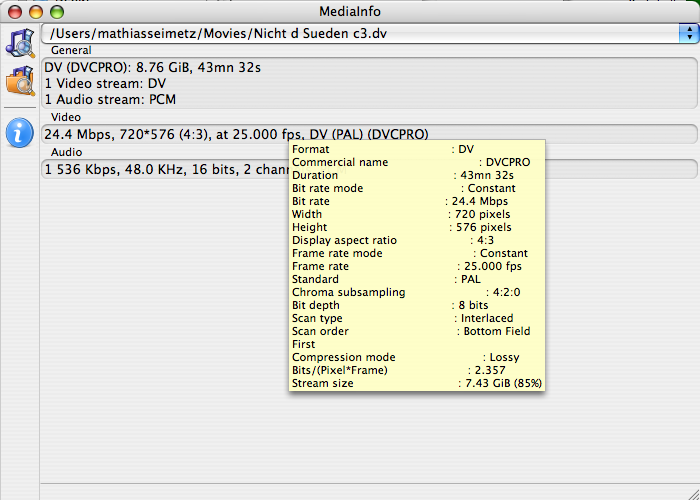The image size is (700, 500).
Task: Select the Bits/(Pixel*Frame) 2.357 row
Action: (x=399, y=370)
